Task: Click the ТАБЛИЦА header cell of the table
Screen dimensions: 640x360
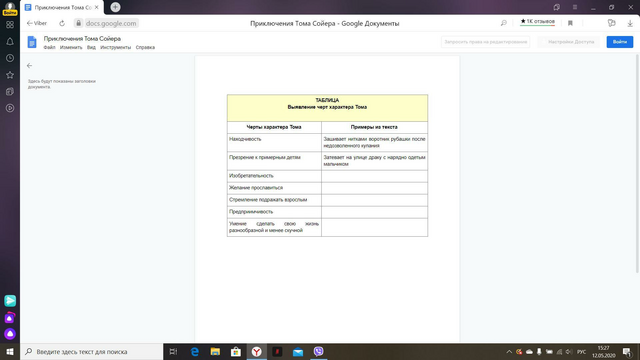Action: tap(327, 108)
